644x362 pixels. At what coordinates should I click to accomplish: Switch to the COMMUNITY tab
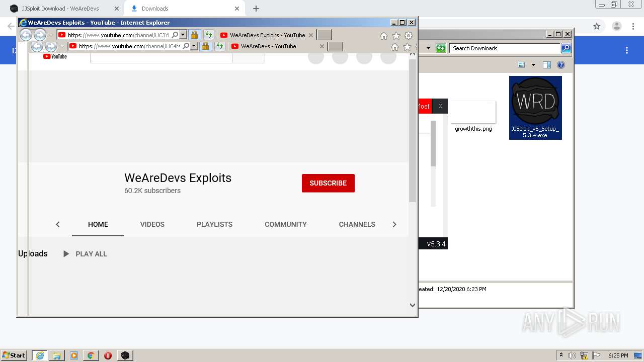pos(286,224)
